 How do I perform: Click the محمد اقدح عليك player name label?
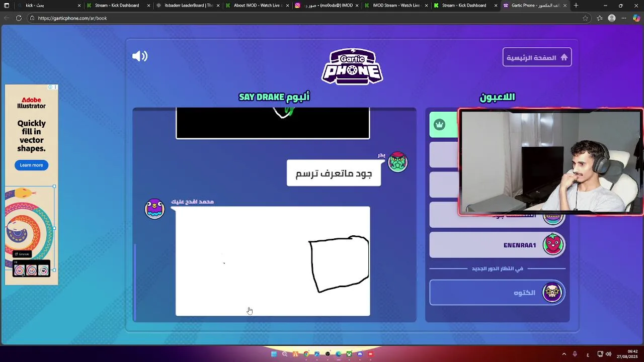192,202
